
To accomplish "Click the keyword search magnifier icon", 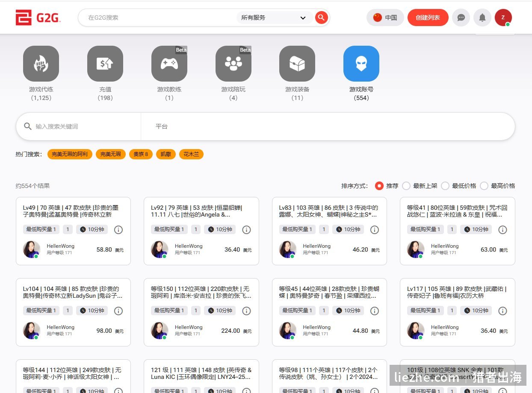I will point(28,126).
